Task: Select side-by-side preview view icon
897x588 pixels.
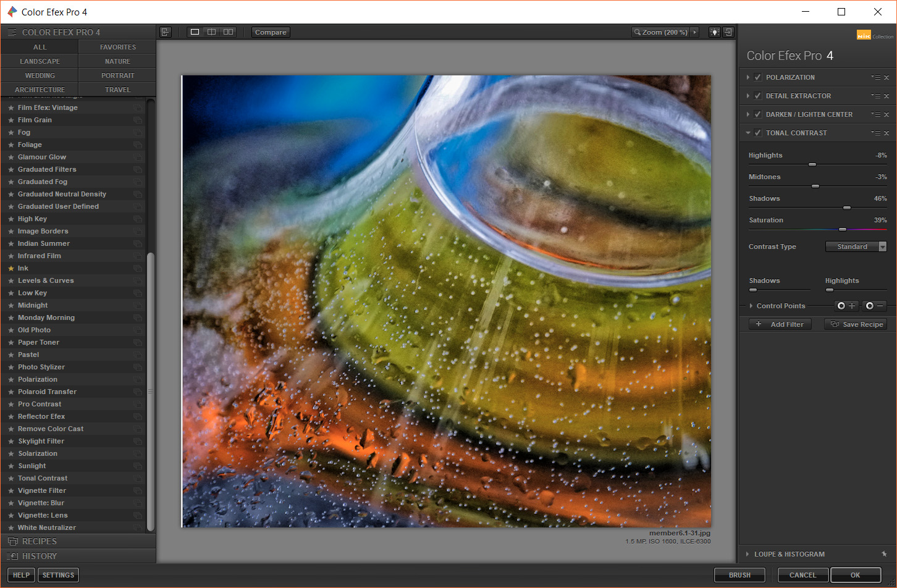Action: pyautogui.click(x=228, y=32)
